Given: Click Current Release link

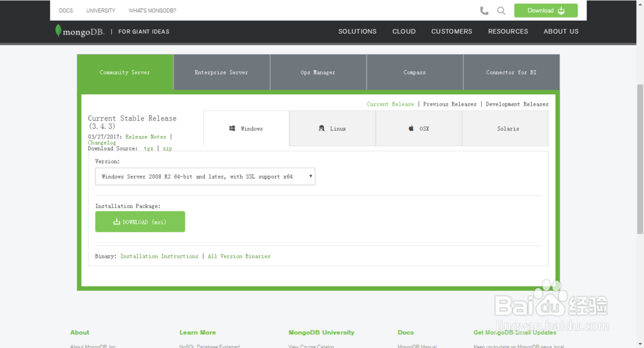Looking at the screenshot, I should pos(390,104).
